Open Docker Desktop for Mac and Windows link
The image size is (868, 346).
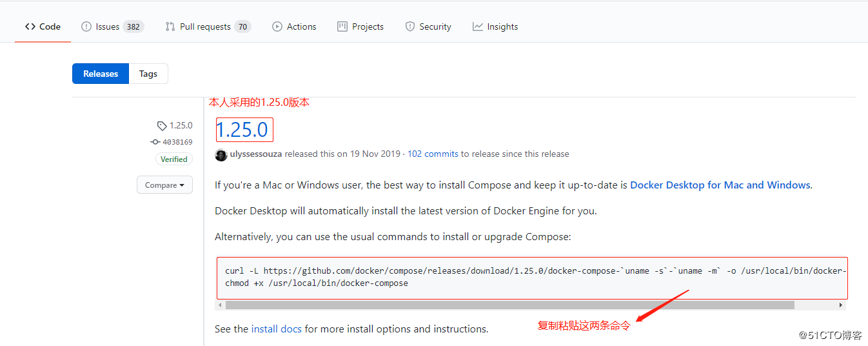coord(720,185)
